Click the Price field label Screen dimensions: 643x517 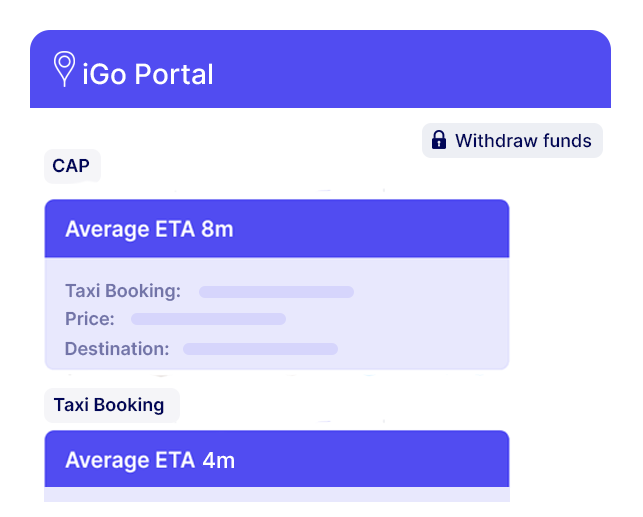[x=90, y=319]
